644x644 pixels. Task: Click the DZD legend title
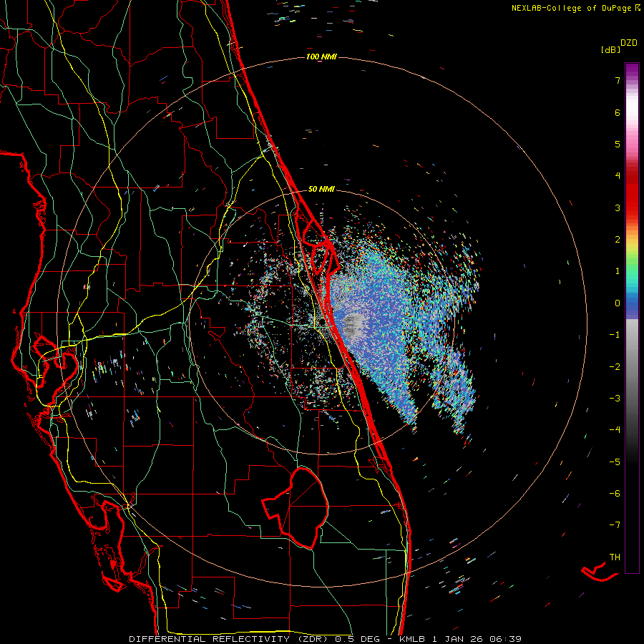(629, 43)
